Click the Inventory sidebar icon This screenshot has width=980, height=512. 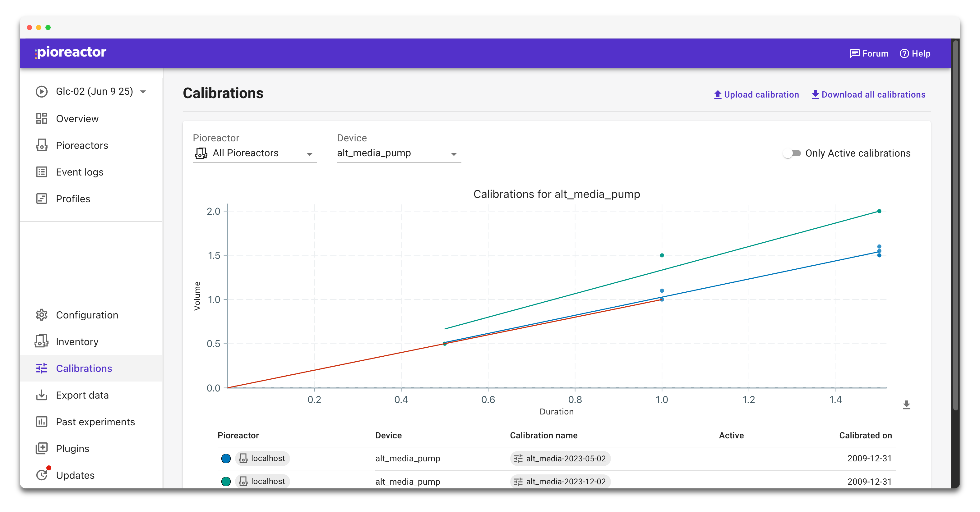pos(41,341)
